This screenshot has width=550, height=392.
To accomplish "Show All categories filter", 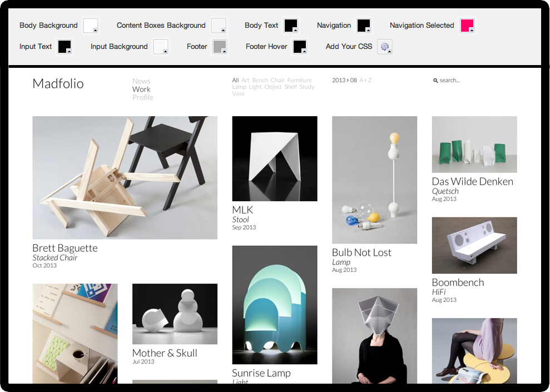I will [x=235, y=81].
